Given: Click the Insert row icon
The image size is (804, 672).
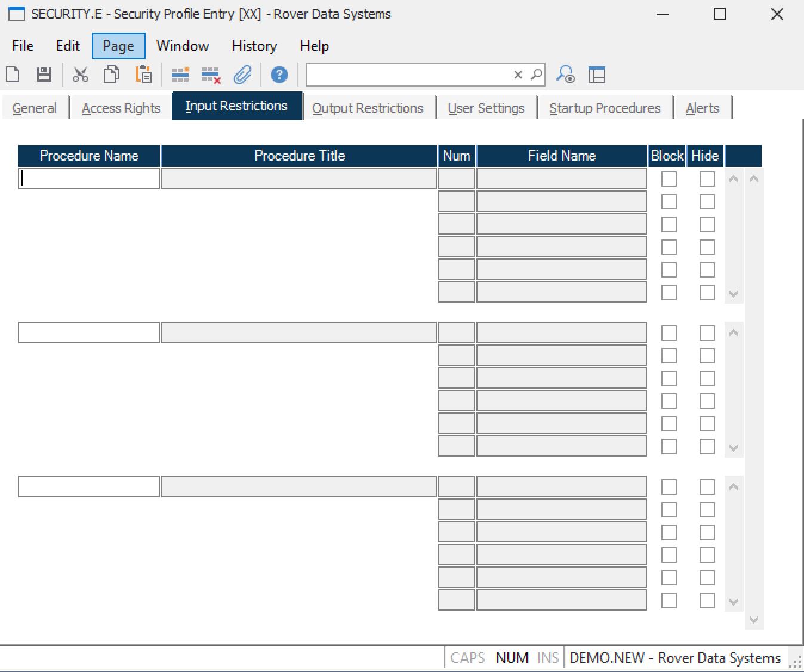Looking at the screenshot, I should (180, 75).
